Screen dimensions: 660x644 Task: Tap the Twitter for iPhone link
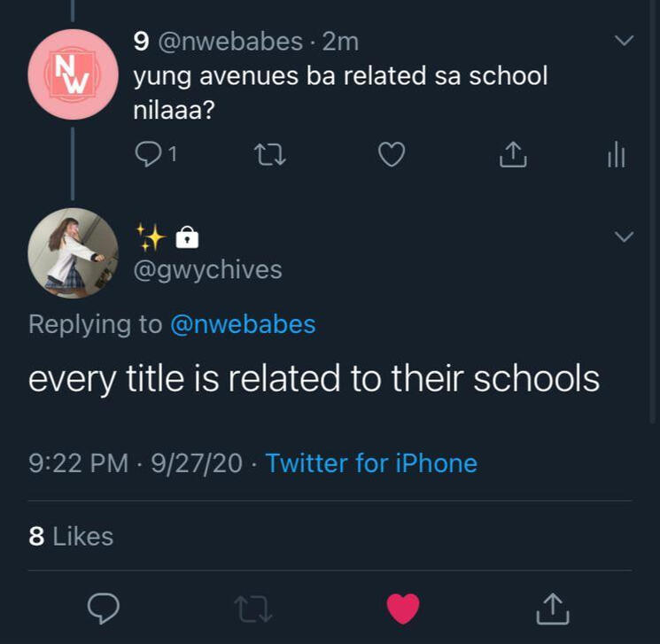[x=371, y=462]
